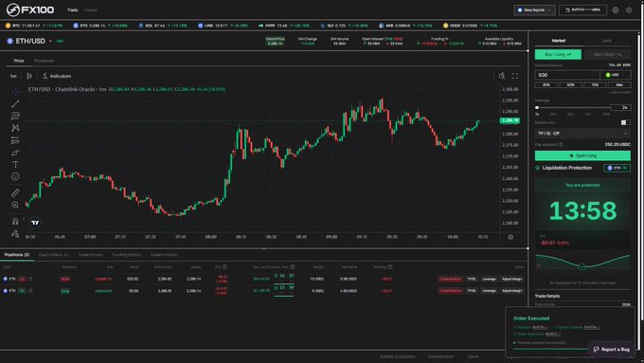Expand the chart to fullscreen
This screenshot has width=644, height=363.
pyautogui.click(x=514, y=76)
